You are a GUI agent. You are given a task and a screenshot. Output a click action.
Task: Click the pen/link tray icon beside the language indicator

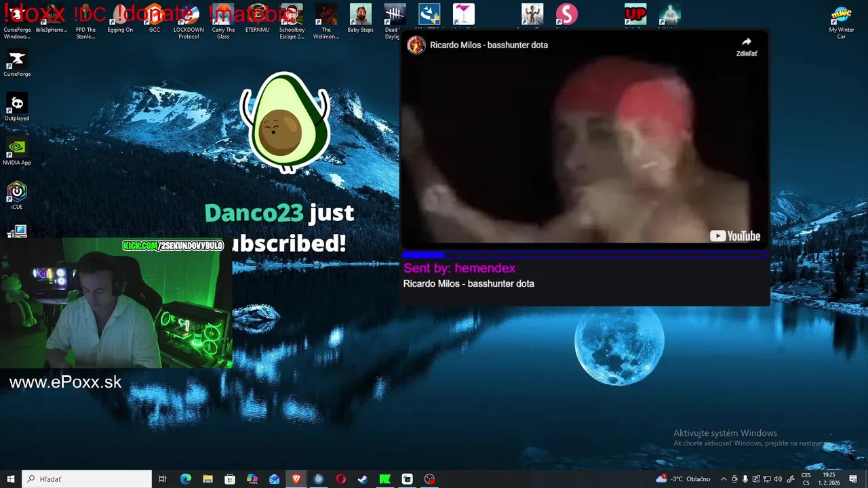click(791, 479)
